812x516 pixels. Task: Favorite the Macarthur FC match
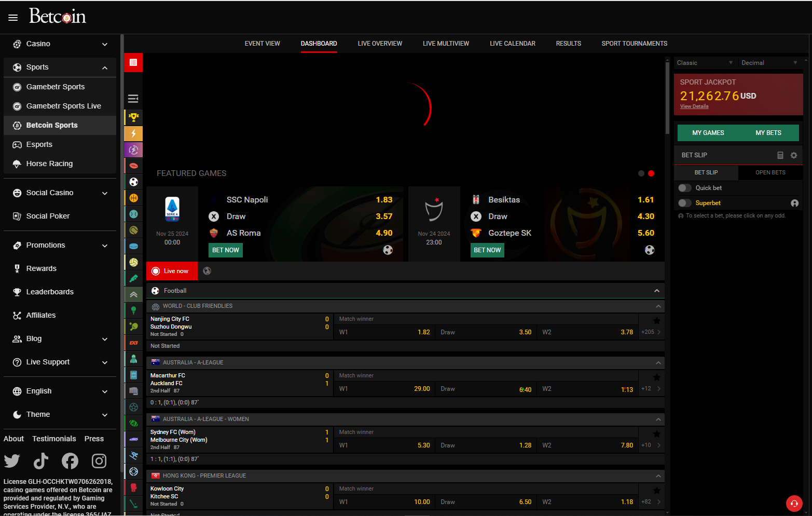[x=657, y=377]
